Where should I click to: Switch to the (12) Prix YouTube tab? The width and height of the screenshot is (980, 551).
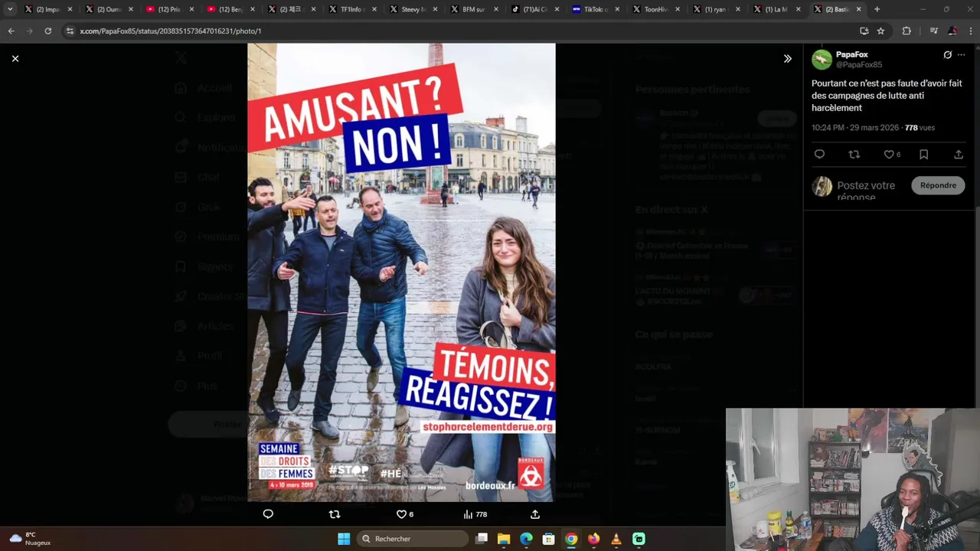click(x=169, y=9)
